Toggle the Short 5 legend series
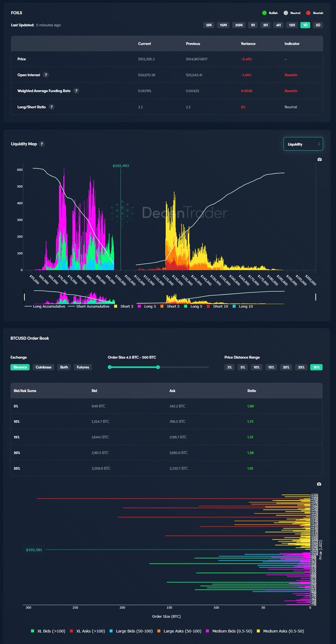 [x=169, y=306]
